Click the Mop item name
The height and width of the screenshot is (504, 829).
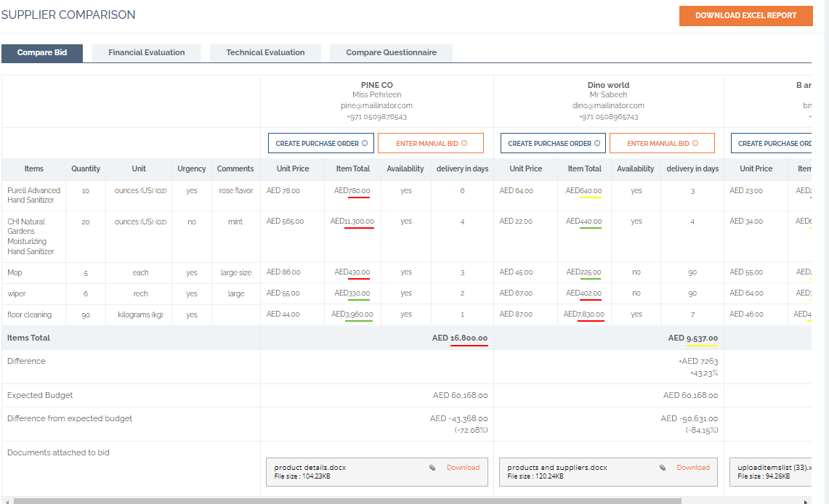tap(14, 273)
